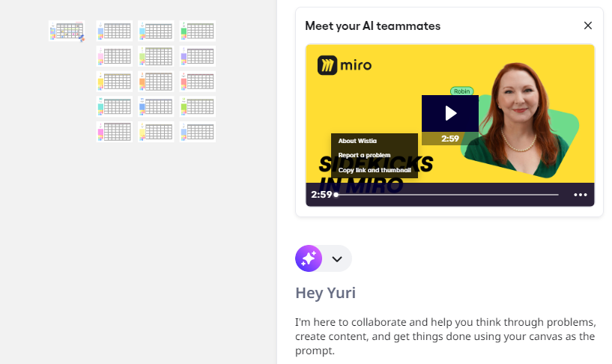Screen dimensions: 612x364
Task: Click the video progress bar scrubber
Action: click(336, 195)
